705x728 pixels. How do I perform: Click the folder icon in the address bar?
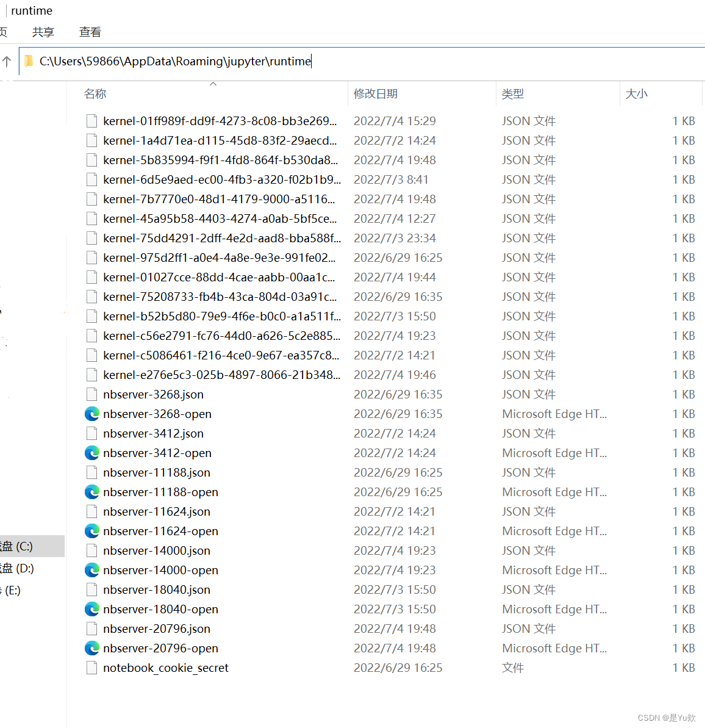point(29,61)
